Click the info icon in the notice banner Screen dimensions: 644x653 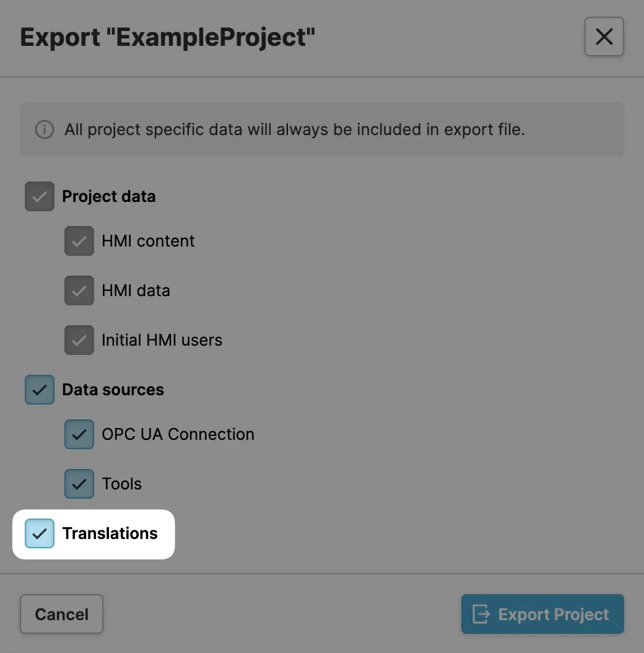pyautogui.click(x=44, y=130)
